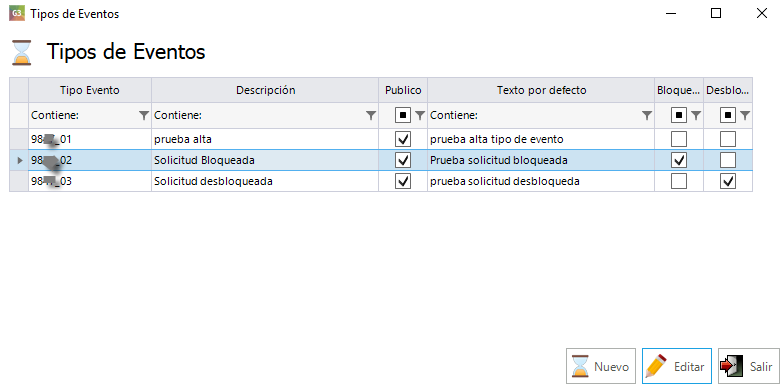This screenshot has height=388, width=784.
Task: Uncheck Bloqueo box for Solicitud Bloqueada row
Action: pyautogui.click(x=678, y=160)
